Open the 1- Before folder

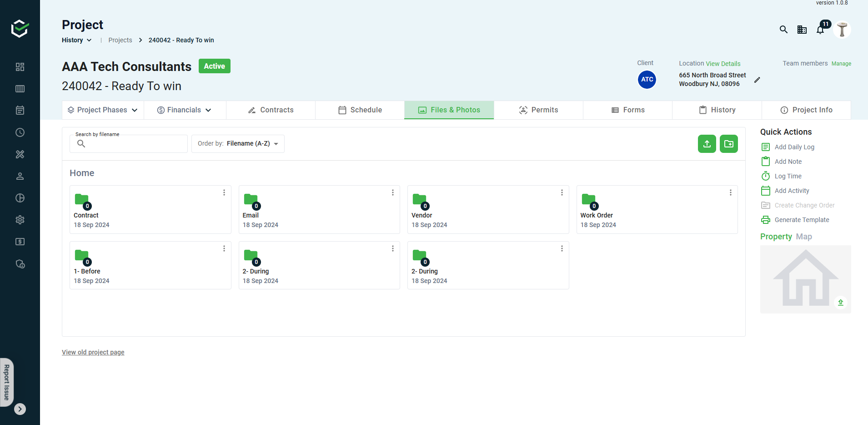pyautogui.click(x=150, y=265)
